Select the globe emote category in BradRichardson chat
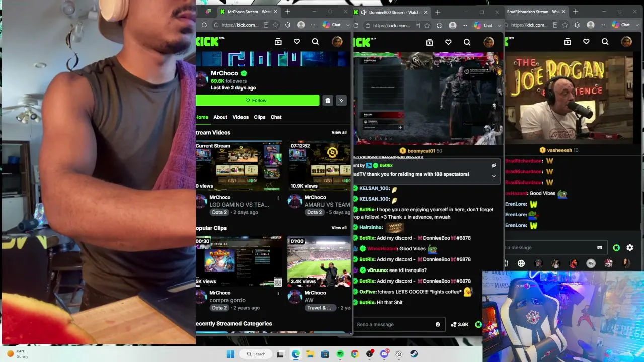 (521, 263)
